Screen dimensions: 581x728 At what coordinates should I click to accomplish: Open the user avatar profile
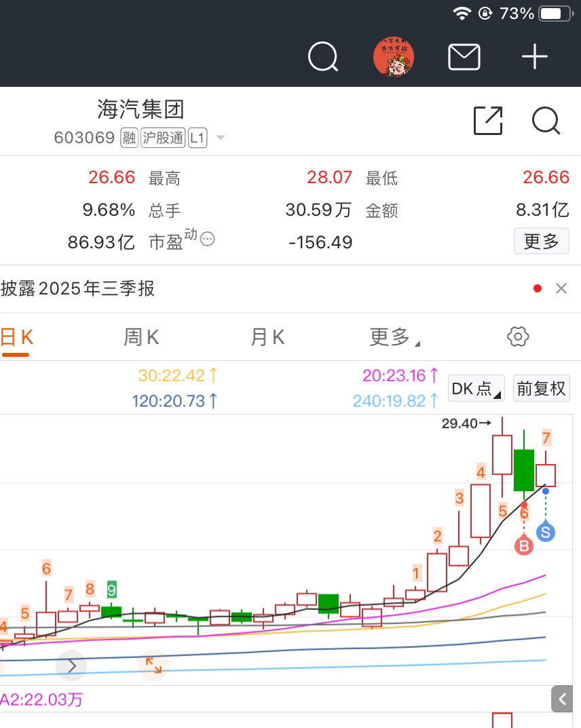tap(394, 56)
